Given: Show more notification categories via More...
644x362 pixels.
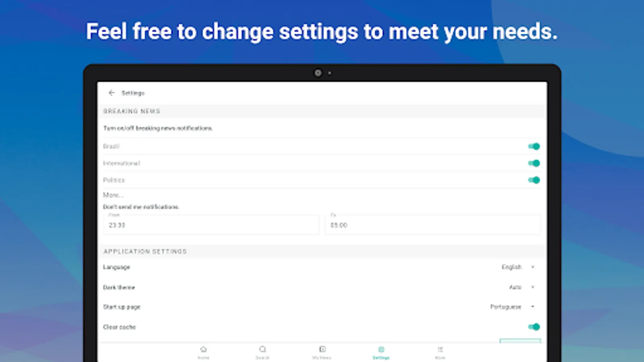Looking at the screenshot, I should coord(113,195).
